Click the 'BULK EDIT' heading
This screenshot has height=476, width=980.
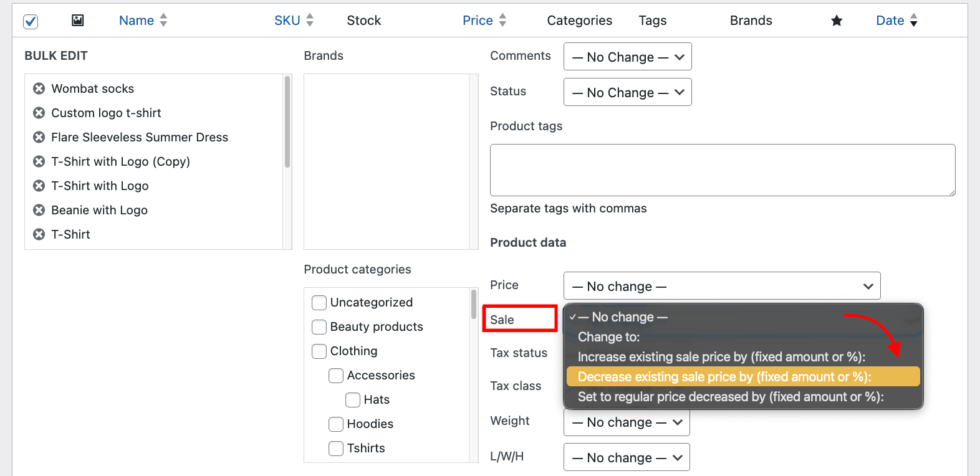point(56,55)
